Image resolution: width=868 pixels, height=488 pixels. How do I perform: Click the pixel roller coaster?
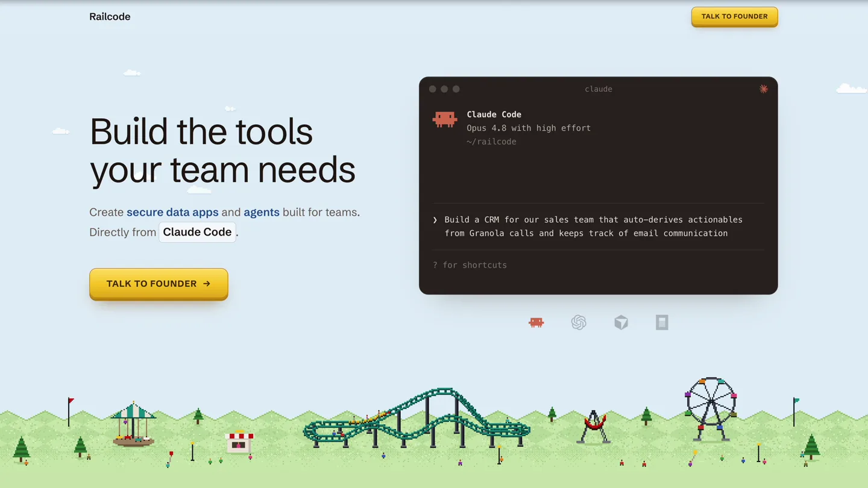417,418
